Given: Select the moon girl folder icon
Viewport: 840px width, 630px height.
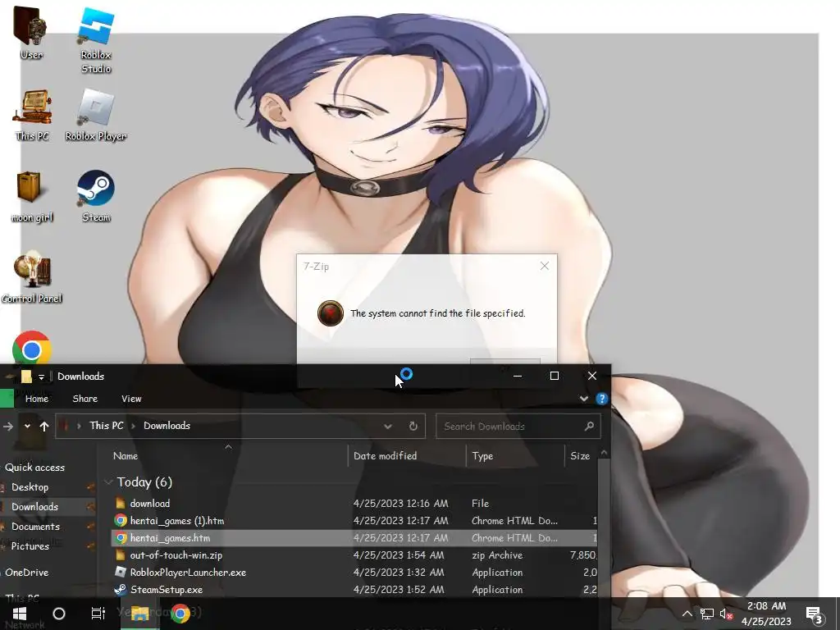Looking at the screenshot, I should (31, 197).
